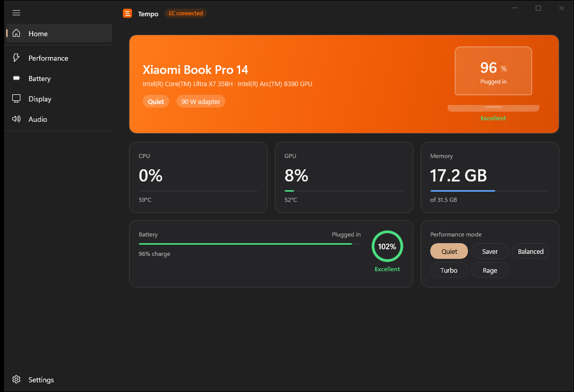The image size is (574, 392).
Task: Click the 52°C GPU temperature
Action: tap(291, 200)
